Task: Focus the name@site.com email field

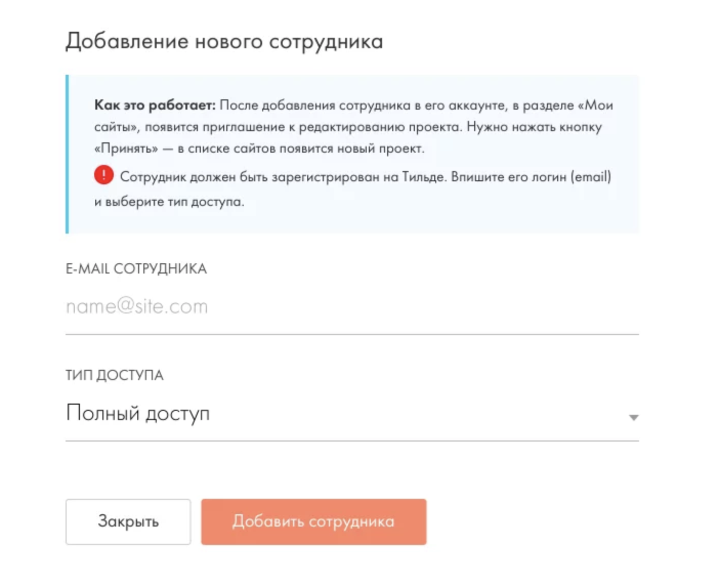Action: 352,307
